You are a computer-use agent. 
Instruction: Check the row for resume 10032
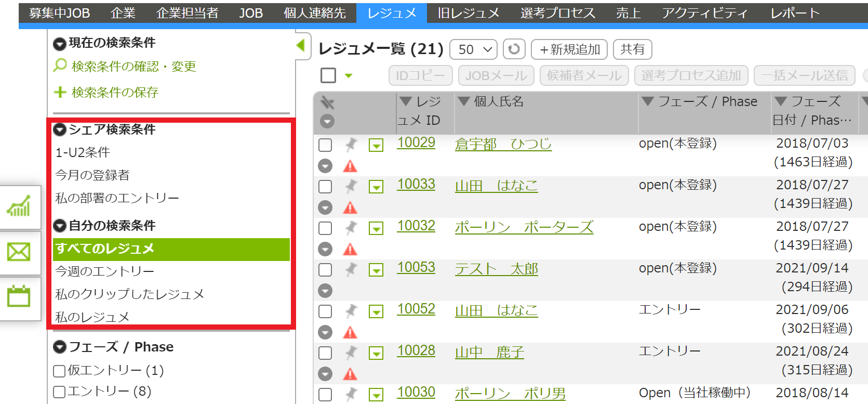325,228
